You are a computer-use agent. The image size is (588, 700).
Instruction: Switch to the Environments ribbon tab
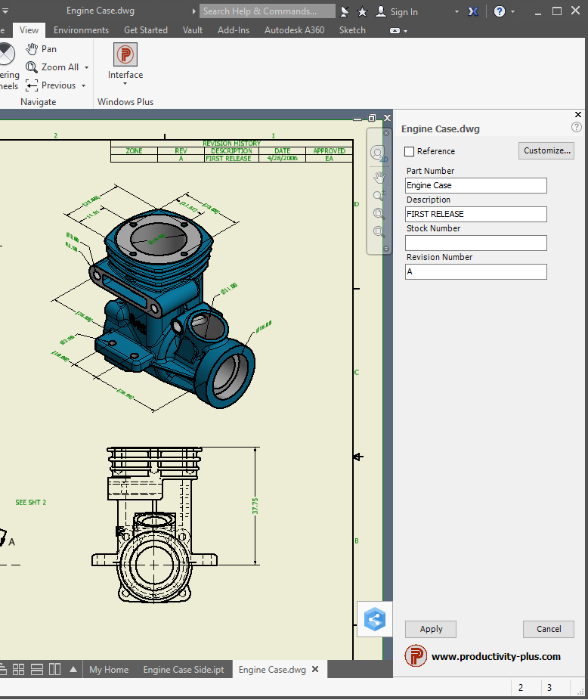coord(81,30)
